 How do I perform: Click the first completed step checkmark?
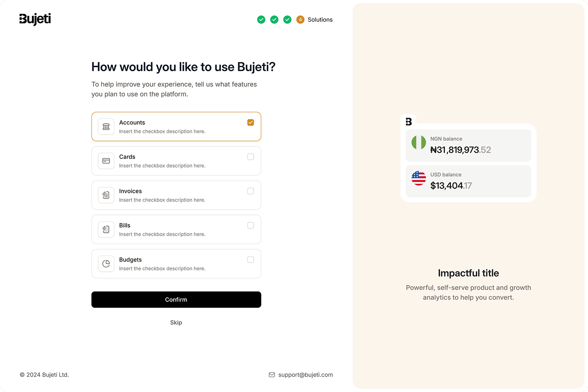coord(261,19)
